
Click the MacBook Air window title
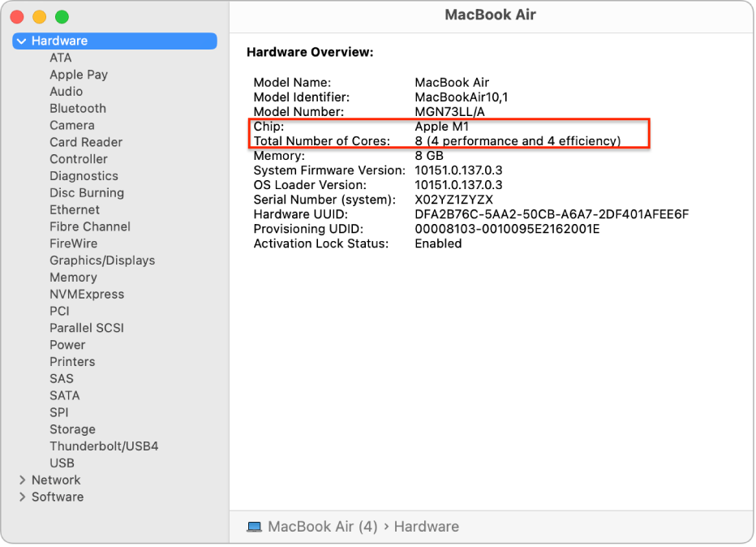490,15
